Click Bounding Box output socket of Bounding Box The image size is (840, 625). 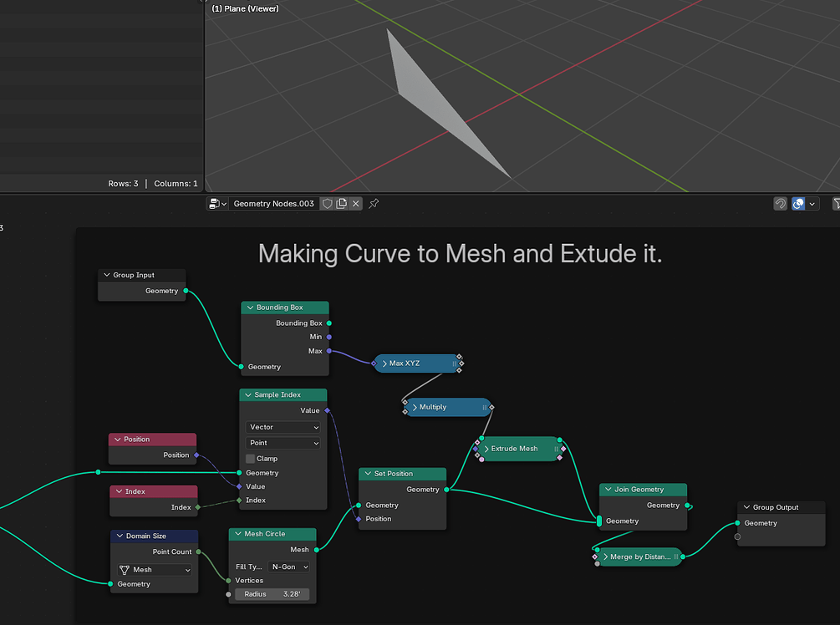pos(329,323)
